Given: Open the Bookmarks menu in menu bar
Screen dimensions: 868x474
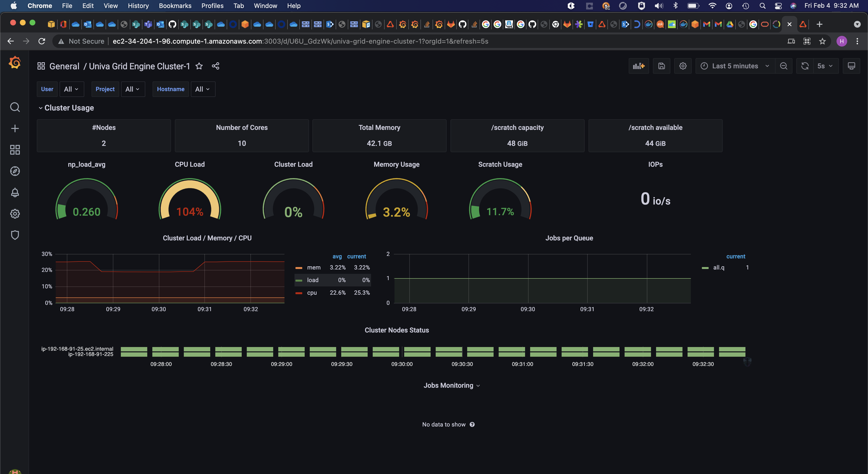Looking at the screenshot, I should (175, 6).
